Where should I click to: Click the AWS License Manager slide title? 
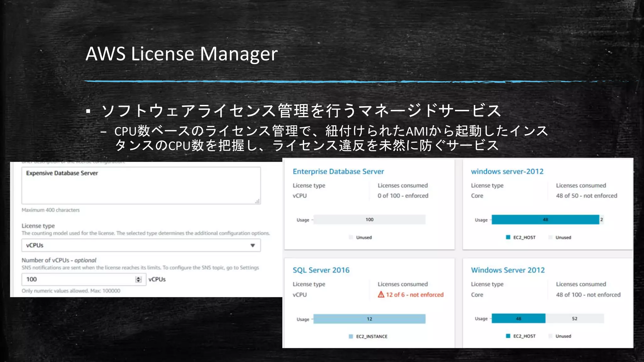(181, 54)
